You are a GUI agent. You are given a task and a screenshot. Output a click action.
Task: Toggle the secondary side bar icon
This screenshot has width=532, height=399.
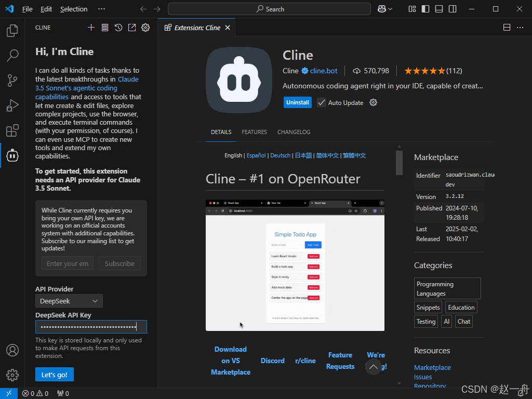(453, 9)
